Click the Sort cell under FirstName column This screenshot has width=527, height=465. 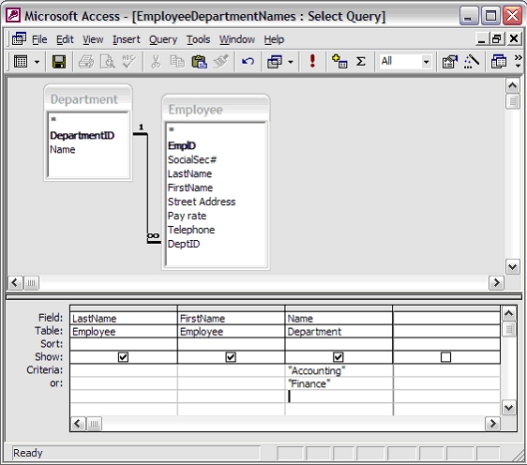[x=231, y=344]
